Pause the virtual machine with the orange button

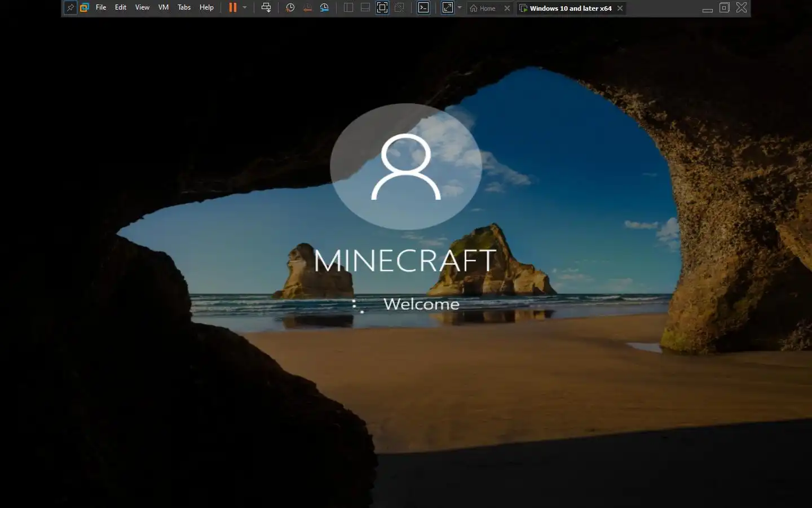tap(233, 8)
